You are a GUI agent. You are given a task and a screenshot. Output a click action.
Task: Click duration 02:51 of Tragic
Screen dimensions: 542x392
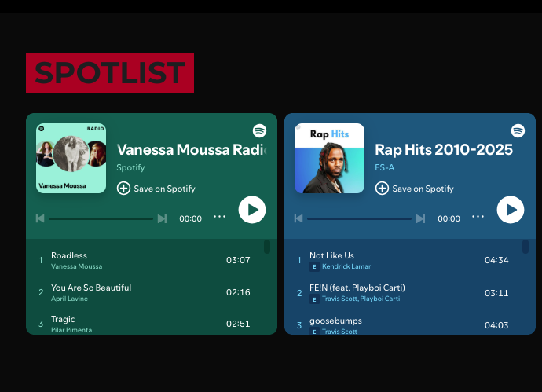pyautogui.click(x=238, y=324)
